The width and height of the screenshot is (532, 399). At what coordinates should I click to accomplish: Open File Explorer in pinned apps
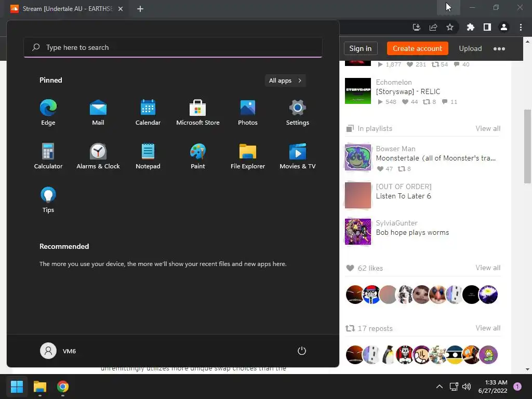pyautogui.click(x=248, y=156)
